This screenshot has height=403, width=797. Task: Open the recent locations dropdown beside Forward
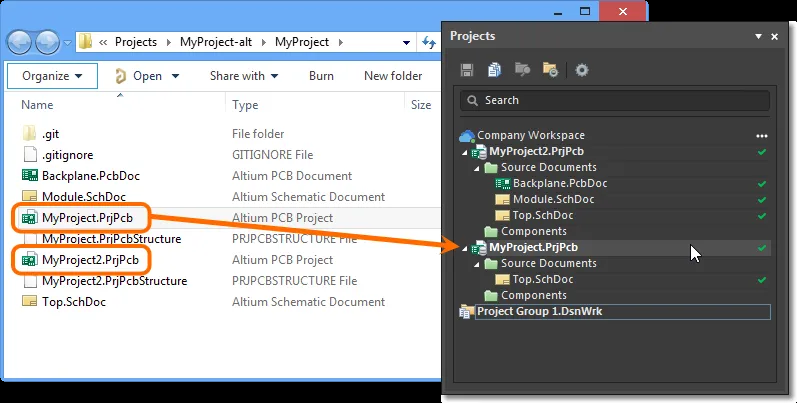(x=68, y=43)
